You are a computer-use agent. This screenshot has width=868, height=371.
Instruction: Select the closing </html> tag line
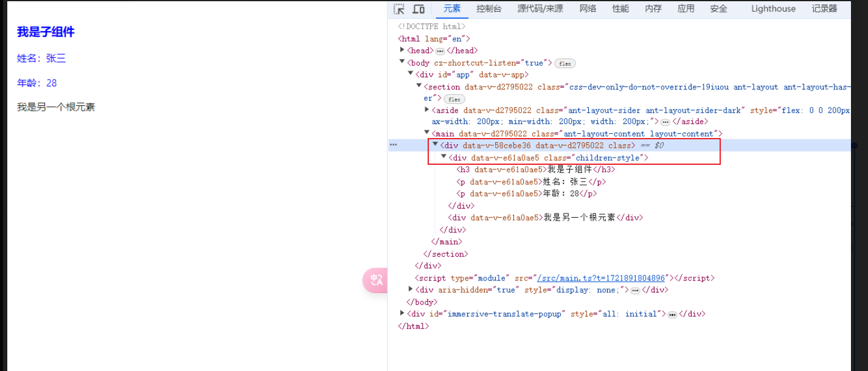(414, 327)
